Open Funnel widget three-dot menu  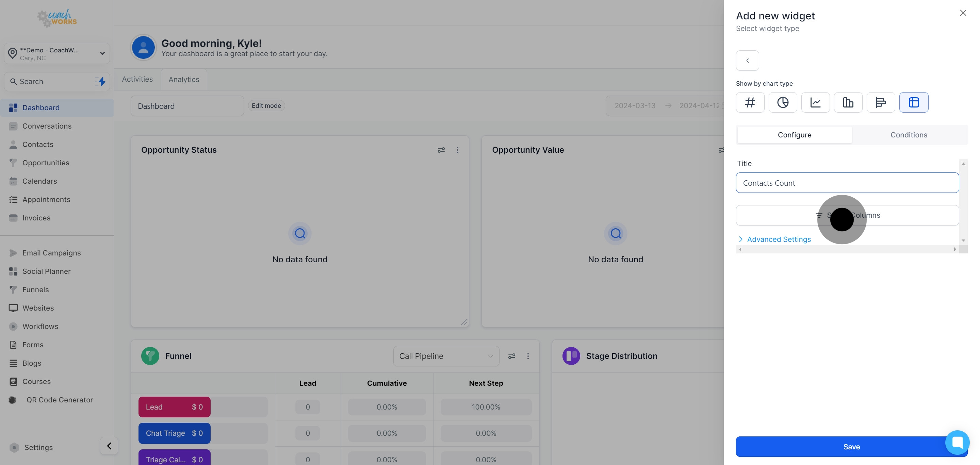click(528, 356)
